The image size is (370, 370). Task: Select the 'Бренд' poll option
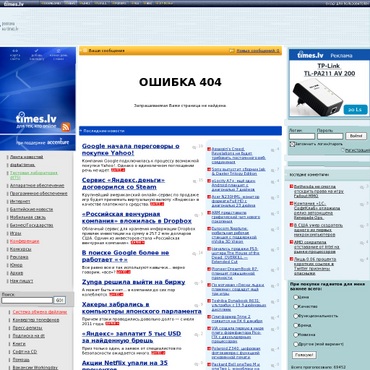pos(295,325)
